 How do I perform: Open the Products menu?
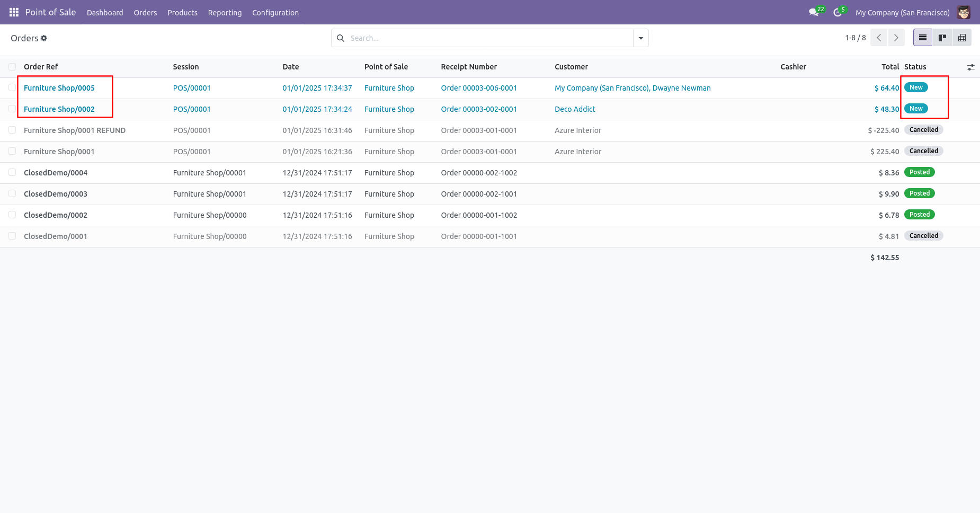pos(182,13)
